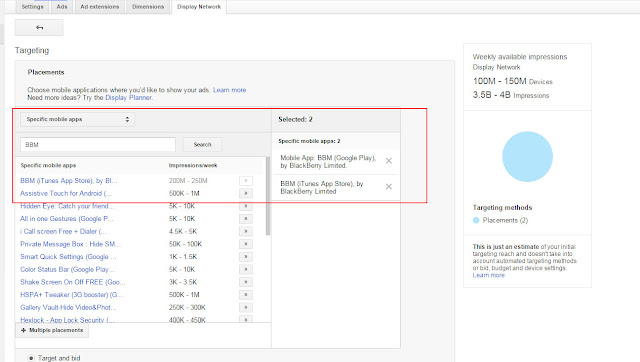Viewport: 640px width, 362px height.
Task: Open the Display Planner link
Action: point(129,98)
